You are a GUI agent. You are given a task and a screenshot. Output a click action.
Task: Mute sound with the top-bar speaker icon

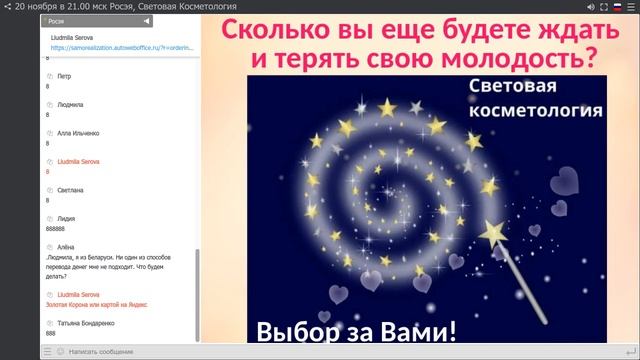tap(591, 7)
